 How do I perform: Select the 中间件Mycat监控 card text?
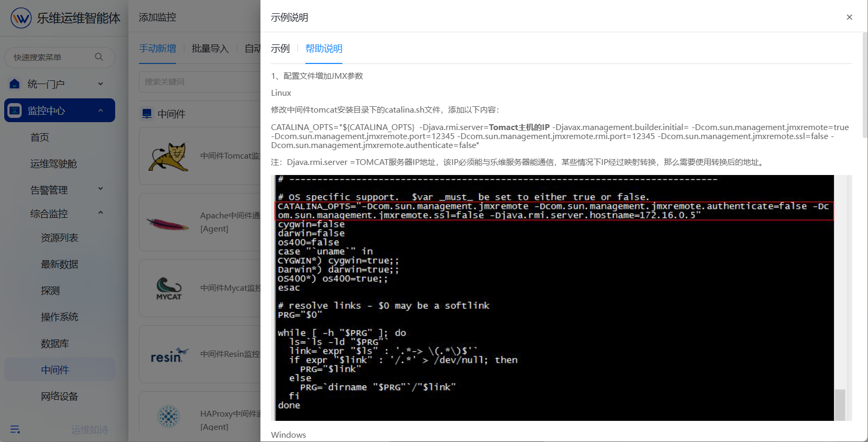click(230, 288)
